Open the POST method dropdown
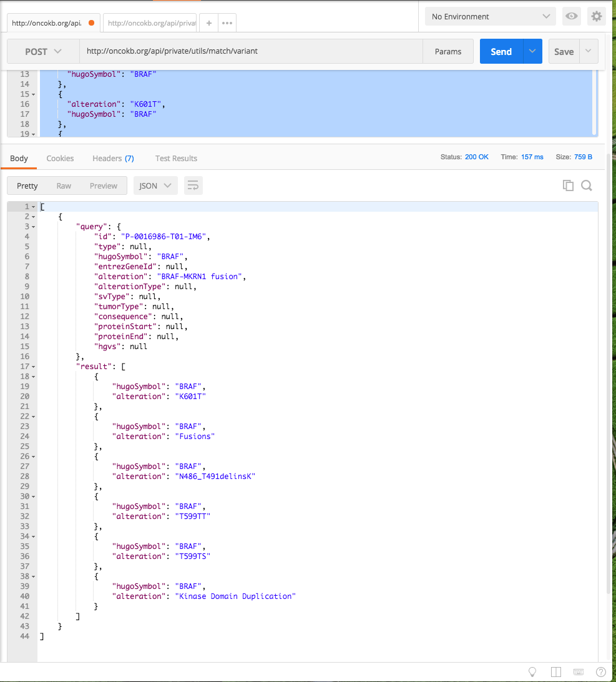The height and width of the screenshot is (682, 616). point(42,51)
